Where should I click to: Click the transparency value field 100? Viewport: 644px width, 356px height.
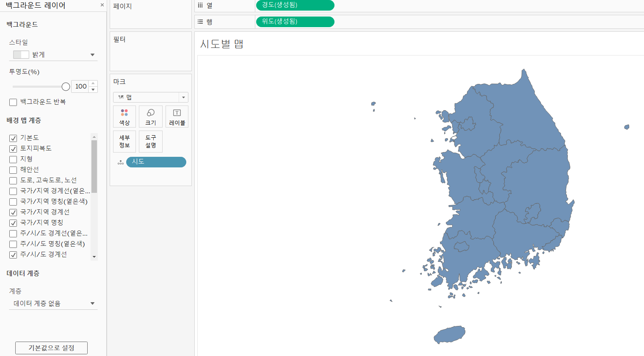(80, 86)
